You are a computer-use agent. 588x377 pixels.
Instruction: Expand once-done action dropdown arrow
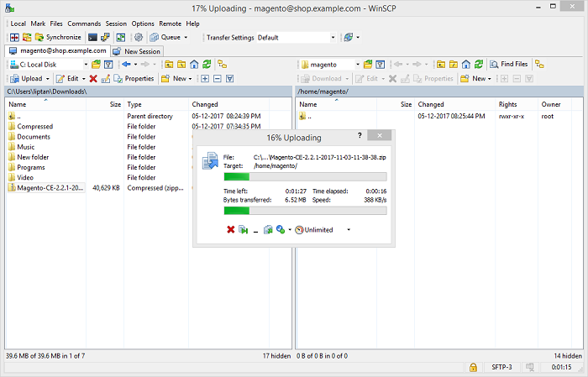pos(290,230)
